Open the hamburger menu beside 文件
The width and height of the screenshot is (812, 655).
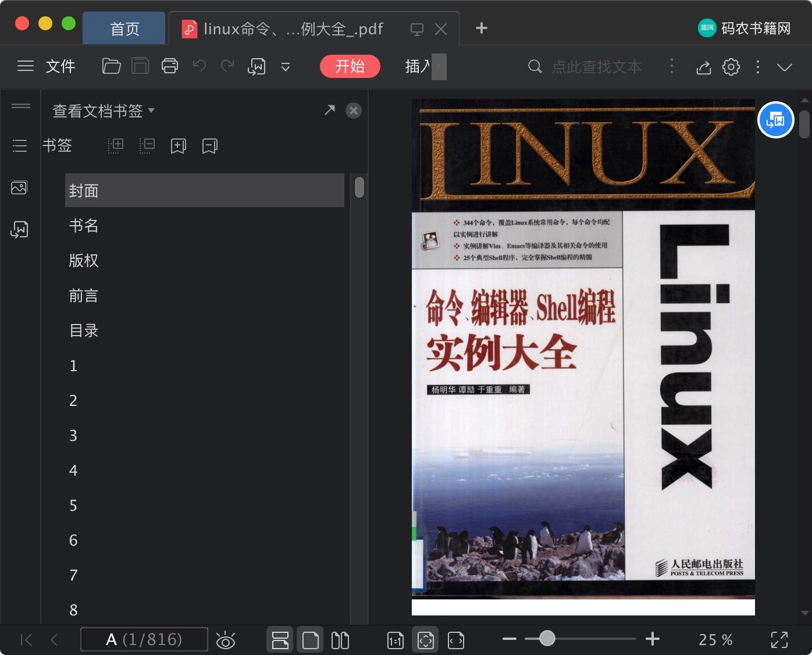click(x=26, y=66)
